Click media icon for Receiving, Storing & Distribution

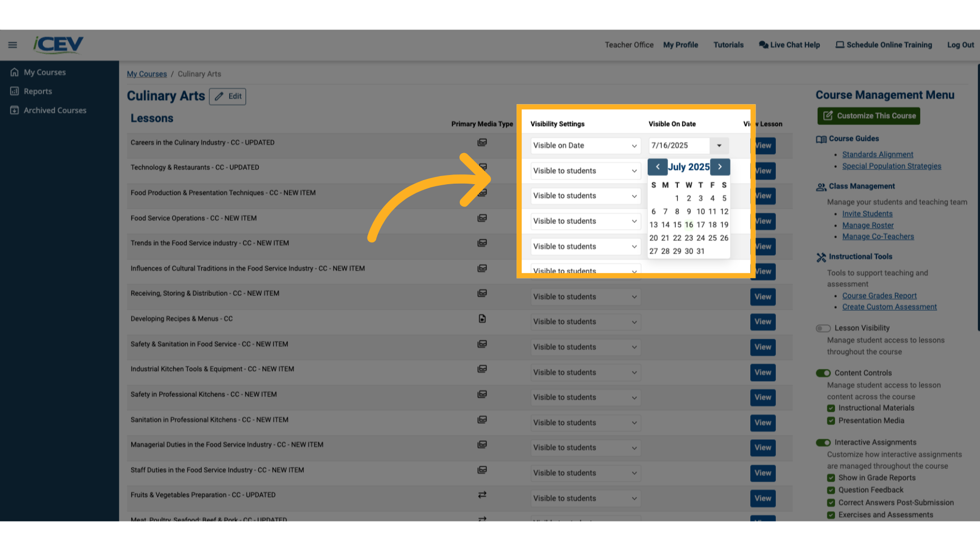pos(482,293)
